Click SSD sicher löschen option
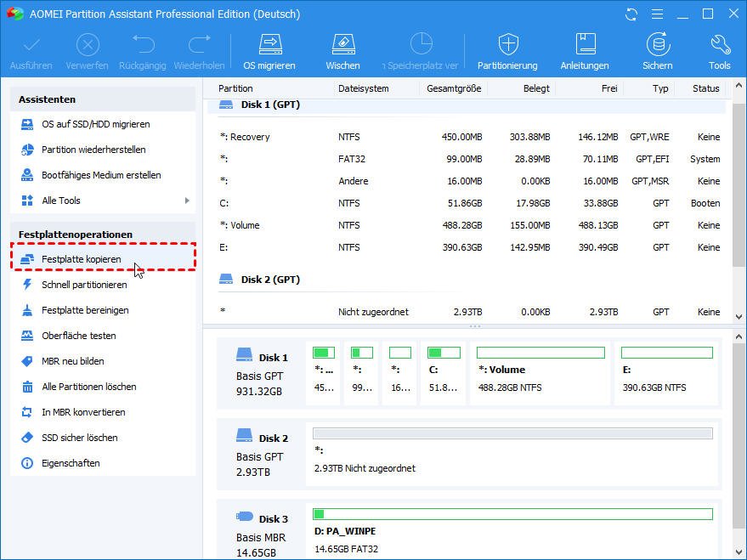The image size is (747, 560). coord(80,438)
